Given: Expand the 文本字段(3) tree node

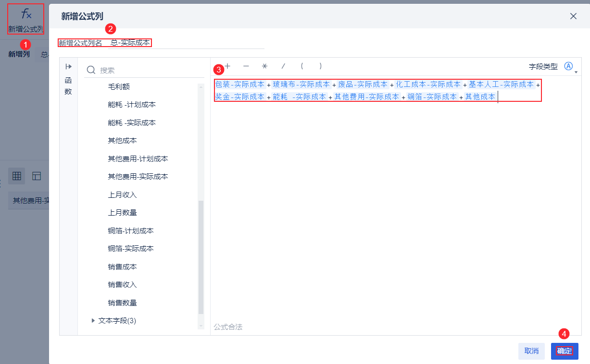Looking at the screenshot, I should pos(93,320).
